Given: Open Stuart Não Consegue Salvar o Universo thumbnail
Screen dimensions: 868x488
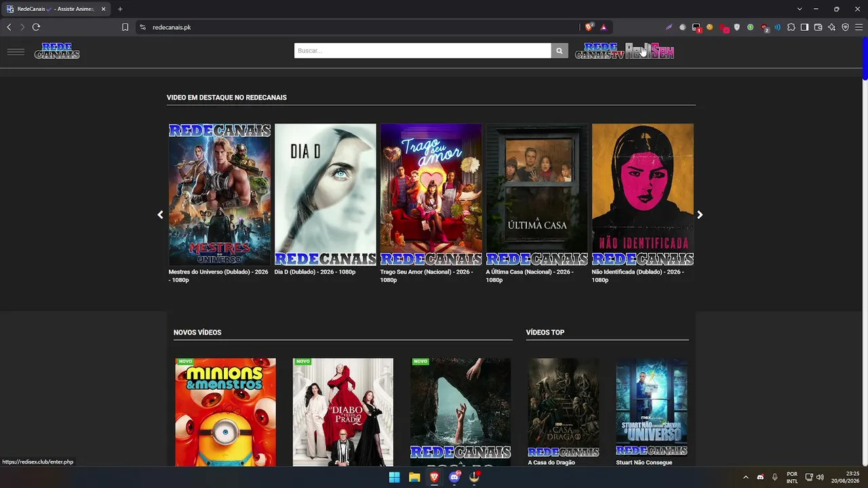Looking at the screenshot, I should click(652, 408).
